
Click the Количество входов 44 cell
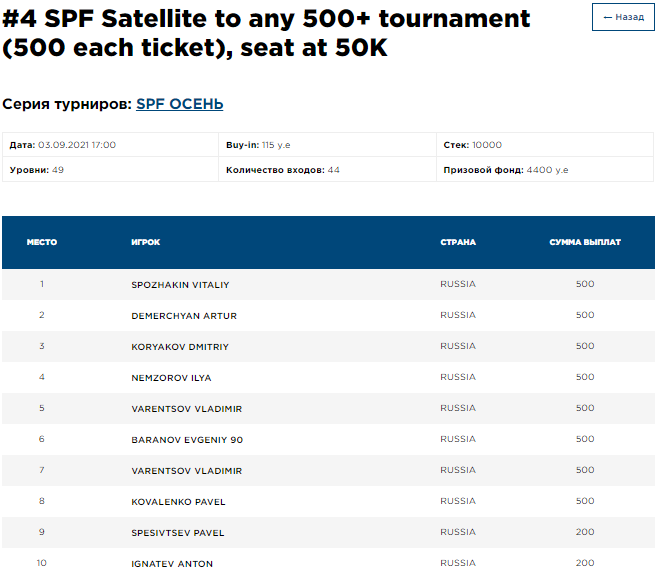(327, 170)
